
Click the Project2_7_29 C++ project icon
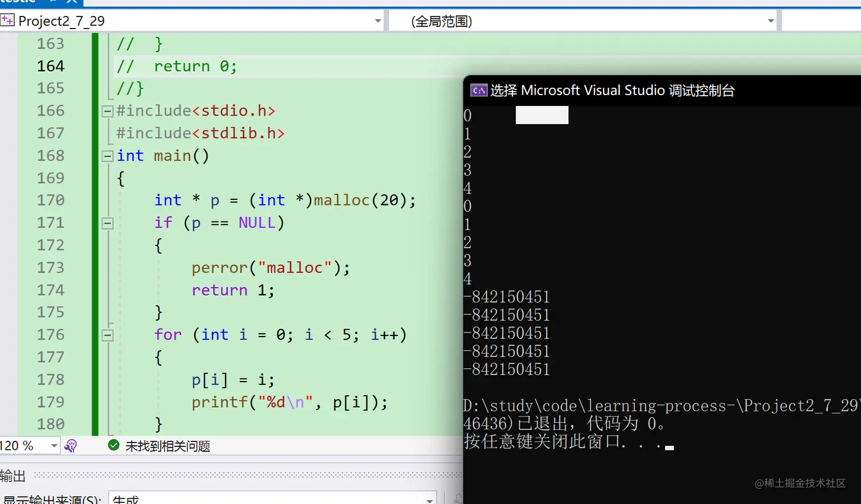tap(7, 21)
